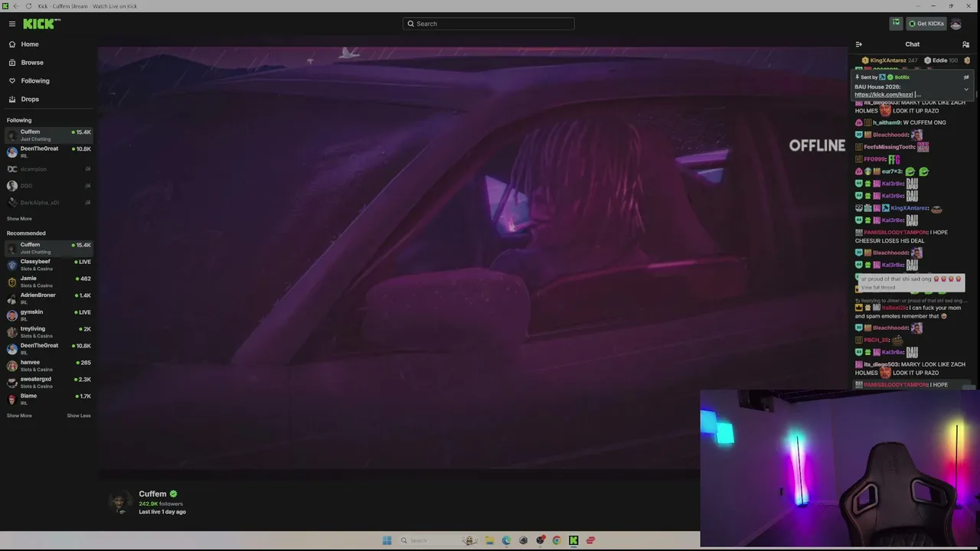
Task: Click the bird icon in taskbar search
Action: [x=470, y=540]
